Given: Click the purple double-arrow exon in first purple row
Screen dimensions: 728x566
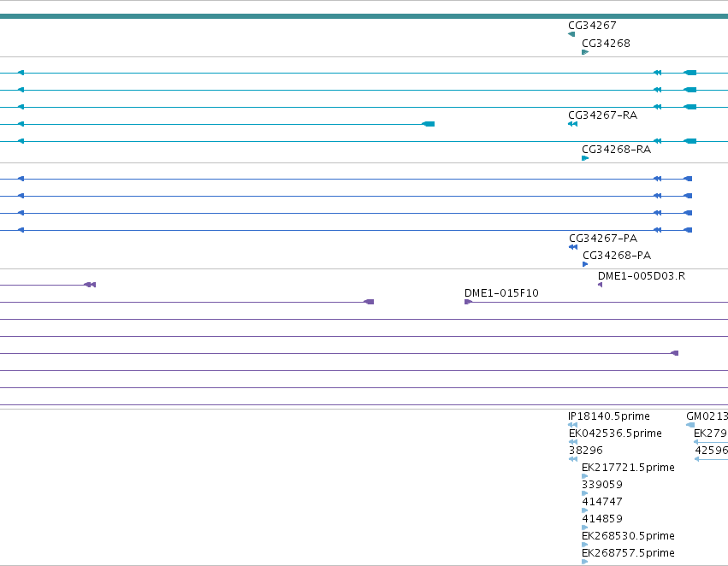Looking at the screenshot, I should [90, 285].
